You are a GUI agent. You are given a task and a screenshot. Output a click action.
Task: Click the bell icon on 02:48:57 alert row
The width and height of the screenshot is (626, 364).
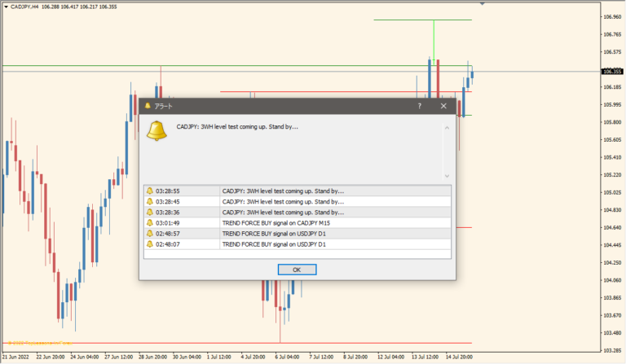[x=150, y=233]
